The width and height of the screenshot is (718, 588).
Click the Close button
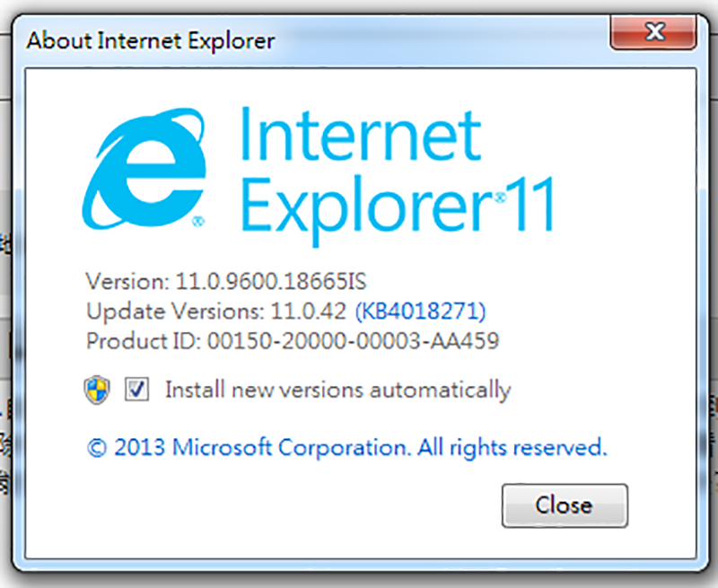(565, 505)
